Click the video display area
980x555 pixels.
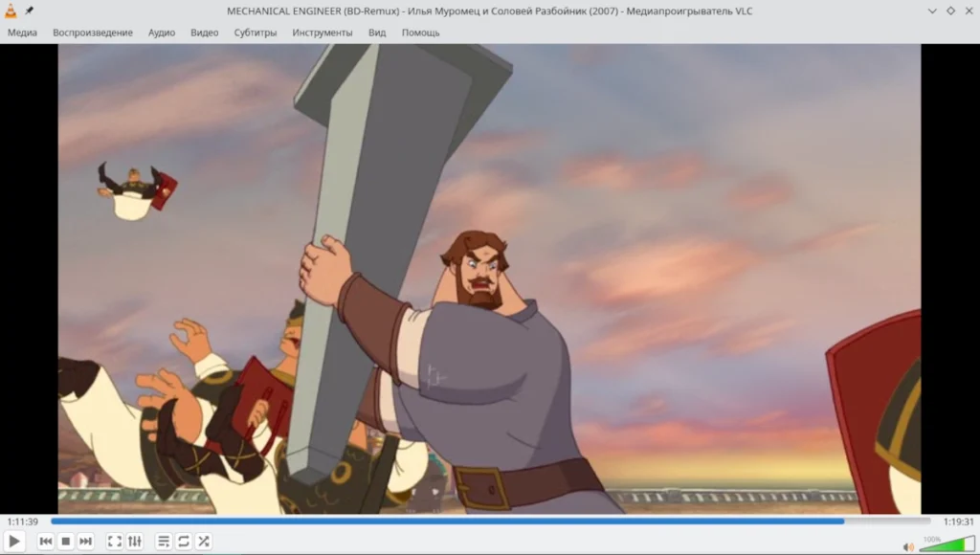click(x=489, y=278)
